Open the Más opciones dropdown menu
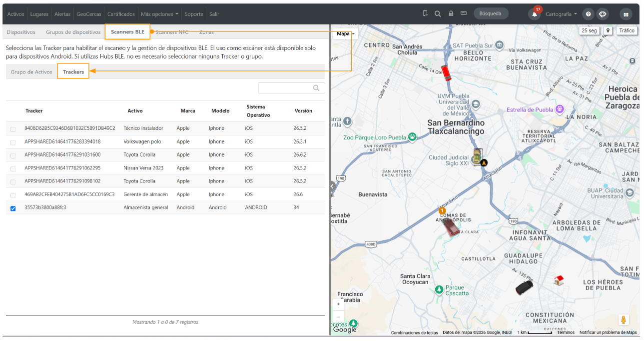Viewport: 644px width, 341px height. (x=160, y=14)
